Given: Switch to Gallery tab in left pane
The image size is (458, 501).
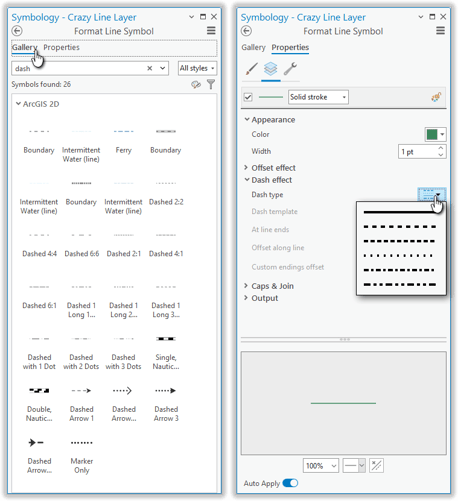Looking at the screenshot, I should coord(24,47).
